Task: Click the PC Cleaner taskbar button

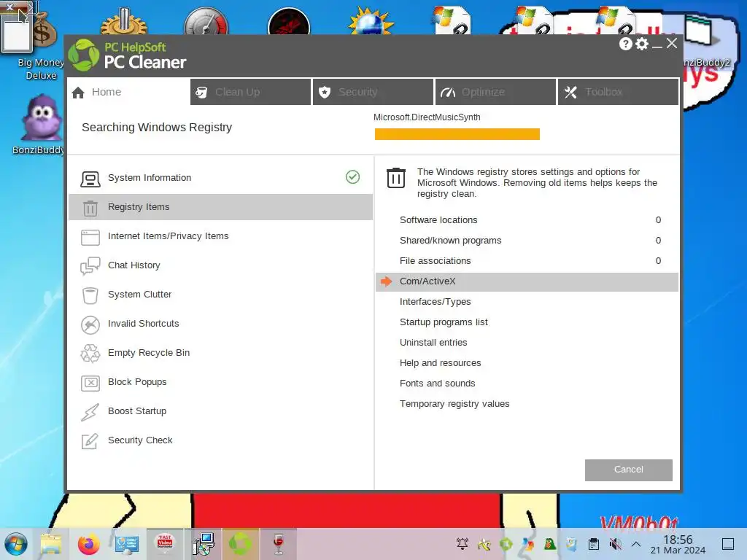Action: tap(241, 544)
